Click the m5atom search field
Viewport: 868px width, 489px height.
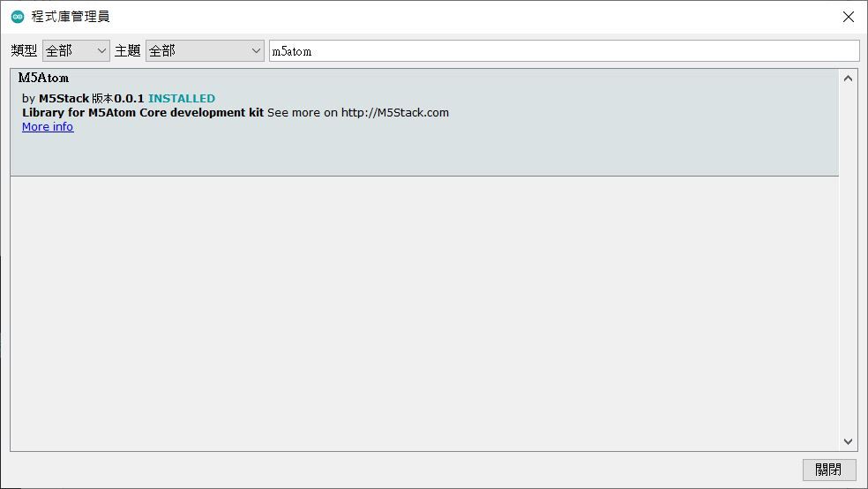click(x=564, y=51)
